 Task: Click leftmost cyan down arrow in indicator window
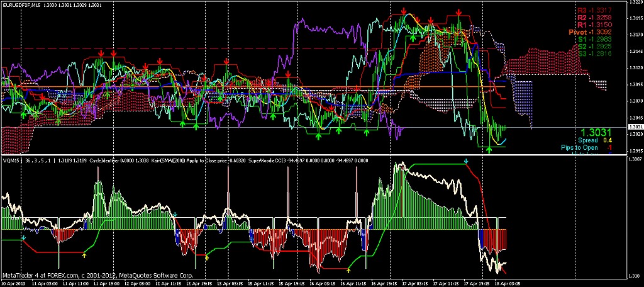point(24,238)
